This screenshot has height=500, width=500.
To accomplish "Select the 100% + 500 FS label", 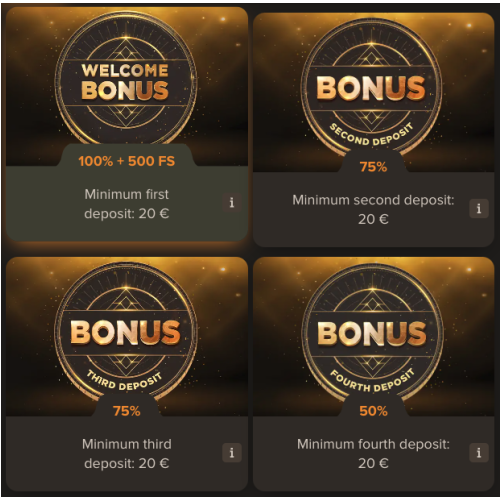I will pos(126,161).
